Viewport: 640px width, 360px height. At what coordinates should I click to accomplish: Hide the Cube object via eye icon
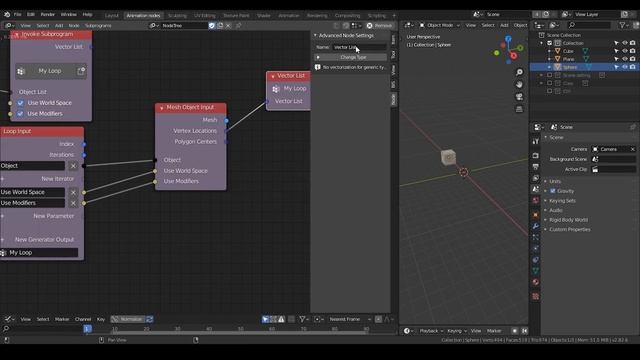(624, 51)
